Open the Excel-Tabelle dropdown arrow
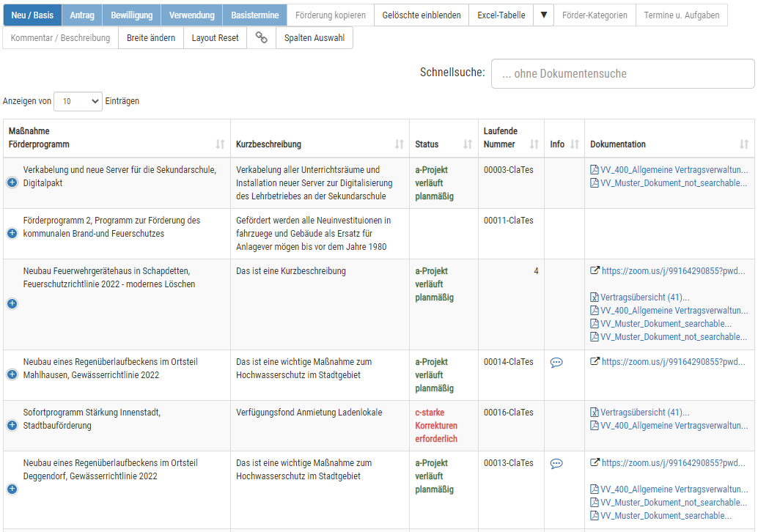Image resolution: width=758 pixels, height=532 pixels. pos(544,15)
